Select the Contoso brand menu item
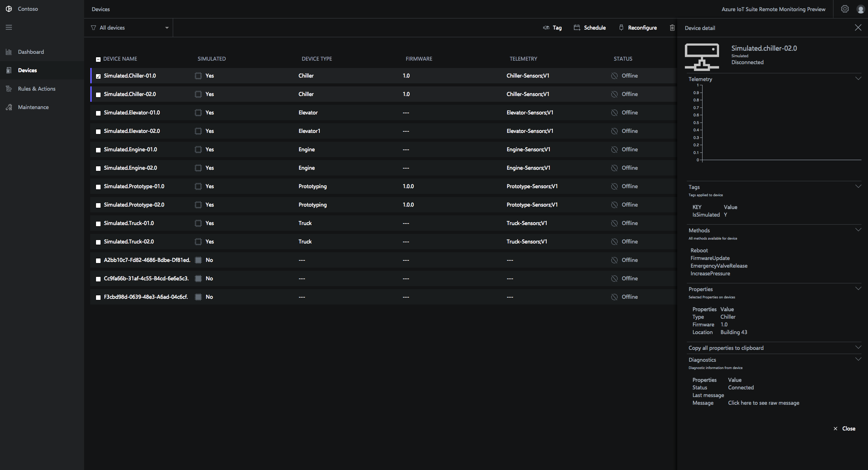 pos(23,8)
